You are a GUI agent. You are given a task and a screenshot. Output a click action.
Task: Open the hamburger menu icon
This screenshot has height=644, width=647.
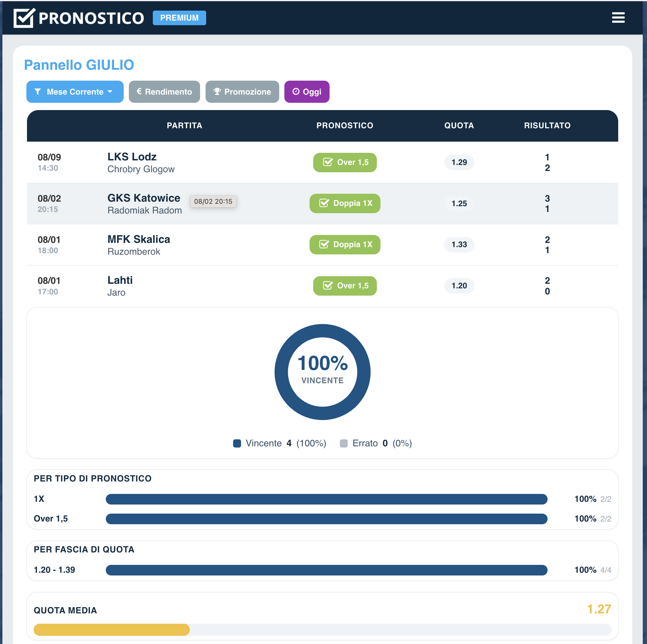coord(618,17)
